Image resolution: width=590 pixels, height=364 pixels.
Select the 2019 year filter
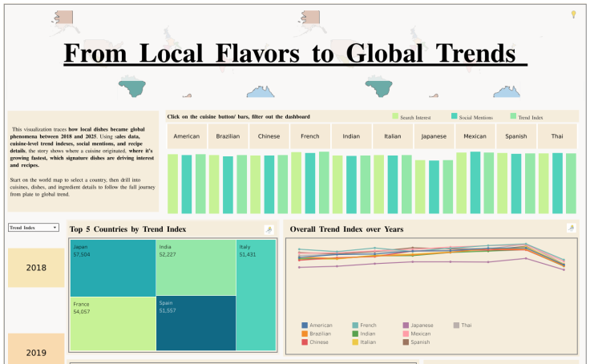36,349
